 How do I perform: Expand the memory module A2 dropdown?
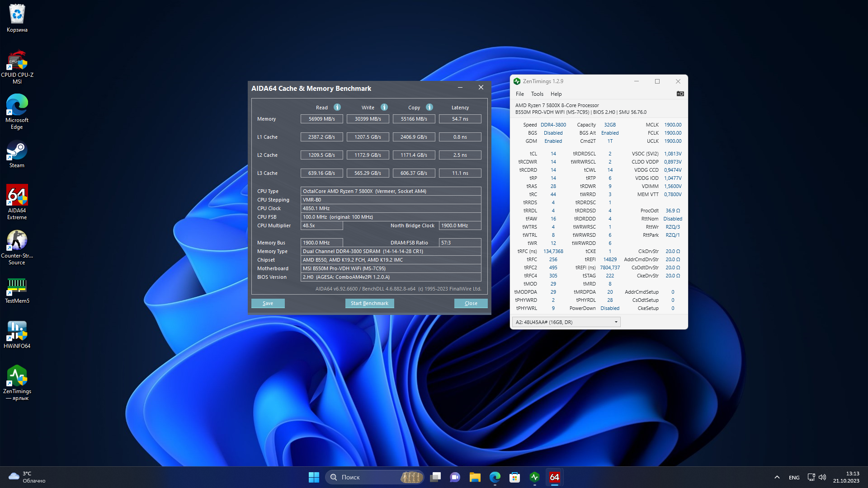[x=616, y=322]
